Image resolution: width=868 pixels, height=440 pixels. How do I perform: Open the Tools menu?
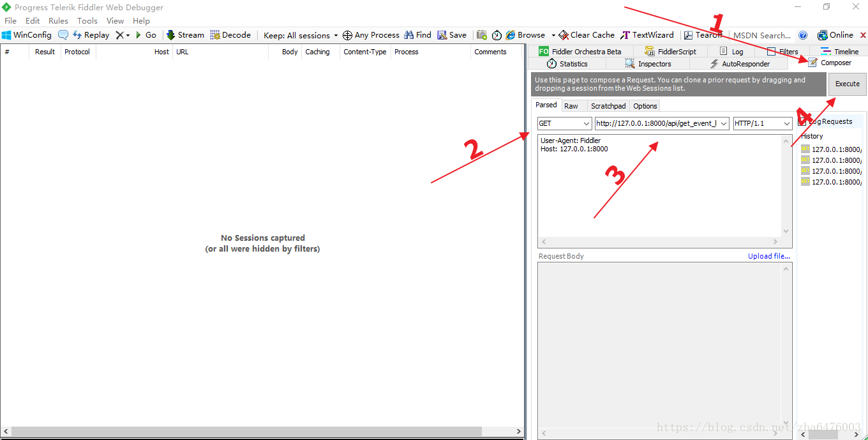tap(87, 20)
